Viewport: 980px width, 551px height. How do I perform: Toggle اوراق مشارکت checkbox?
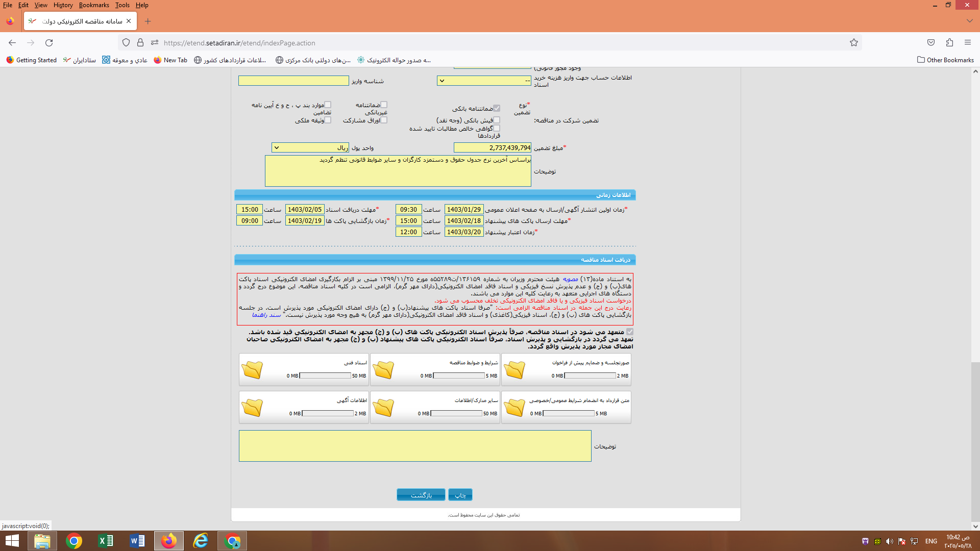click(384, 120)
